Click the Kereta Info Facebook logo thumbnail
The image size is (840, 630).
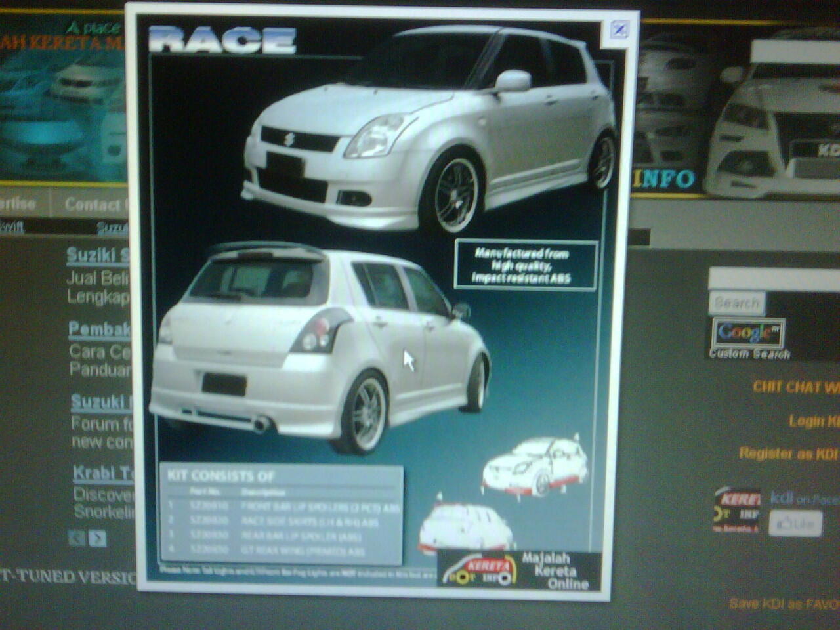click(x=737, y=510)
